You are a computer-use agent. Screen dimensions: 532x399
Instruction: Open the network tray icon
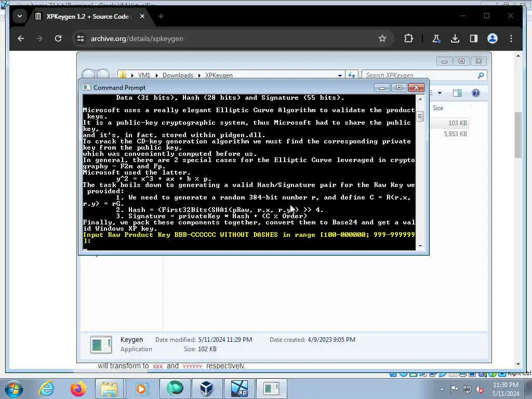coord(467,389)
